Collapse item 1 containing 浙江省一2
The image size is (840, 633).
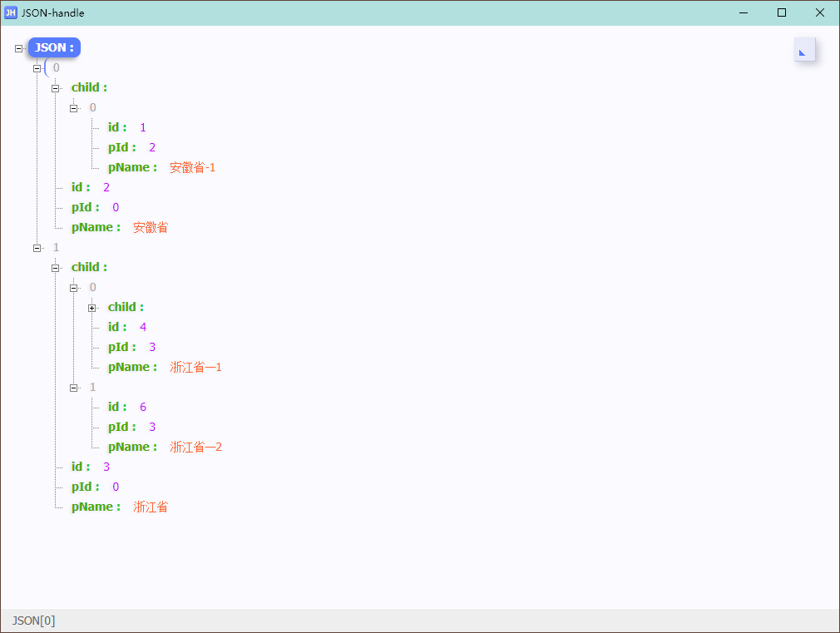[73, 388]
